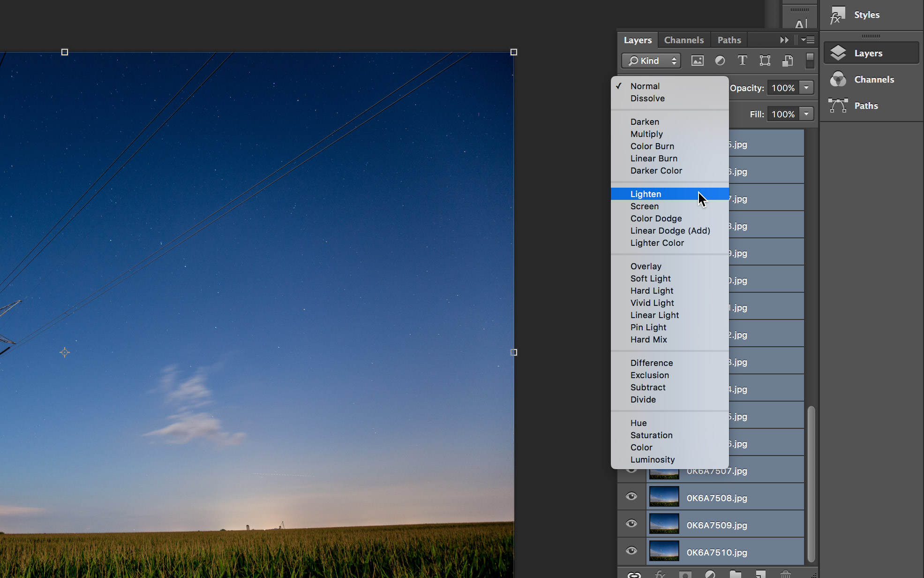Click thumbnail for layer 0K6A7508.jpg
This screenshot has height=578, width=924.
point(662,498)
